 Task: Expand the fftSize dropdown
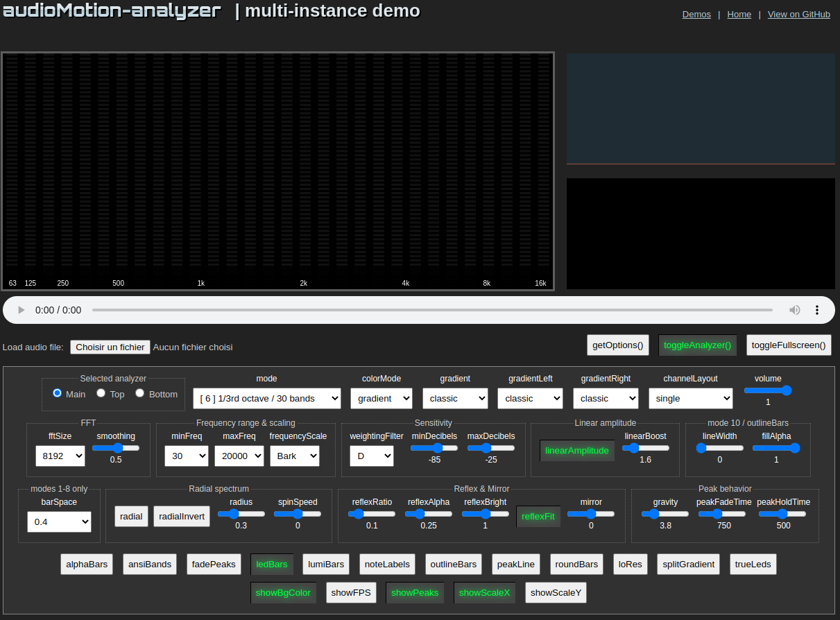pyautogui.click(x=60, y=456)
